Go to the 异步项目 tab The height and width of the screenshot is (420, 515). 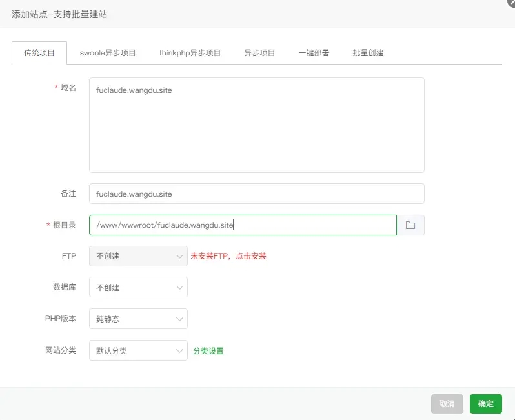[x=259, y=53]
